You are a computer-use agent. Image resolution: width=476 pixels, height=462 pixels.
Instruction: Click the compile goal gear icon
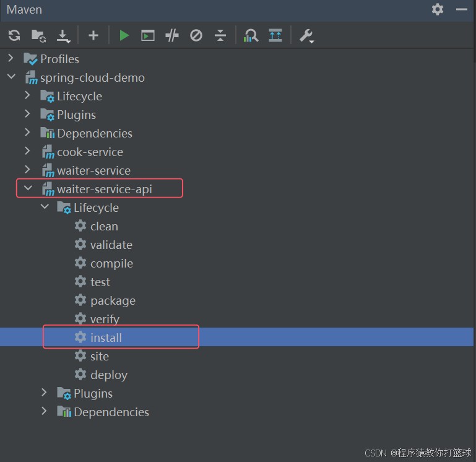80,263
